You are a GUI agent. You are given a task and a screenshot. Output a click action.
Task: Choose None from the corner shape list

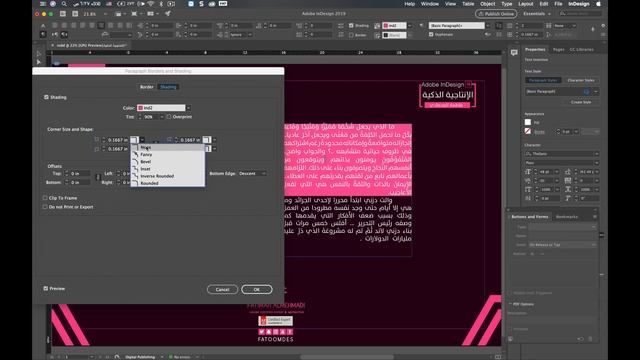pos(167,147)
